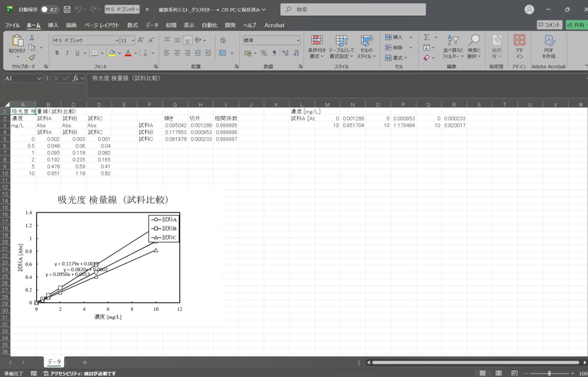Click the Cut scissors icon
The image size is (588, 377).
[32, 37]
